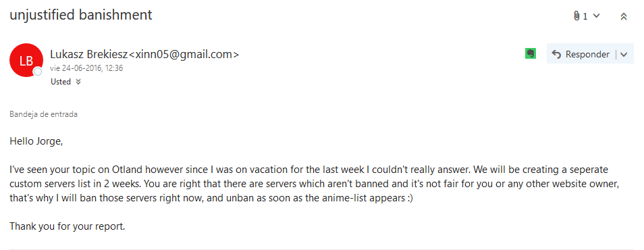The image size is (644, 250).
Task: Click the Responder reply button
Action: 581,54
